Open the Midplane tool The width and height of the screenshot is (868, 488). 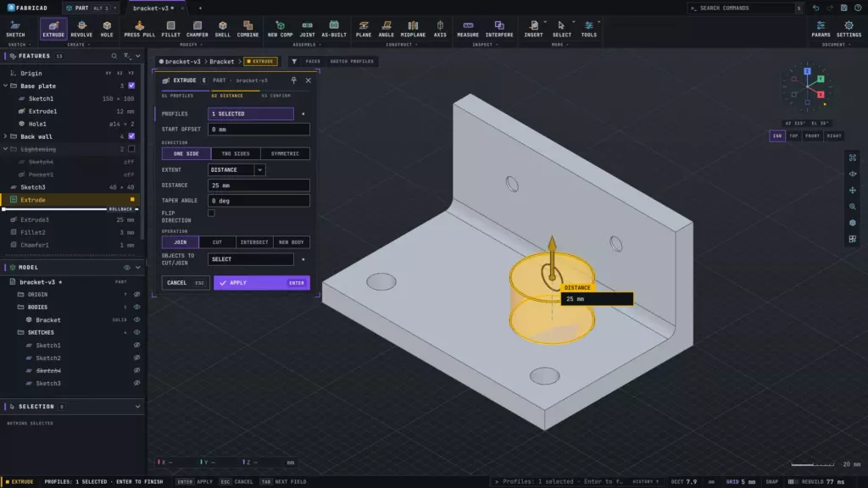(413, 28)
